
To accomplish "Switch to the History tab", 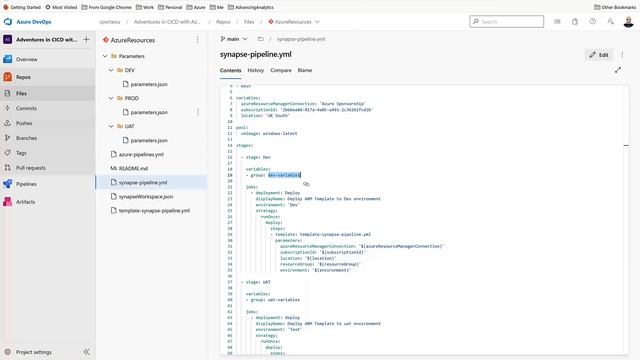I will (256, 70).
